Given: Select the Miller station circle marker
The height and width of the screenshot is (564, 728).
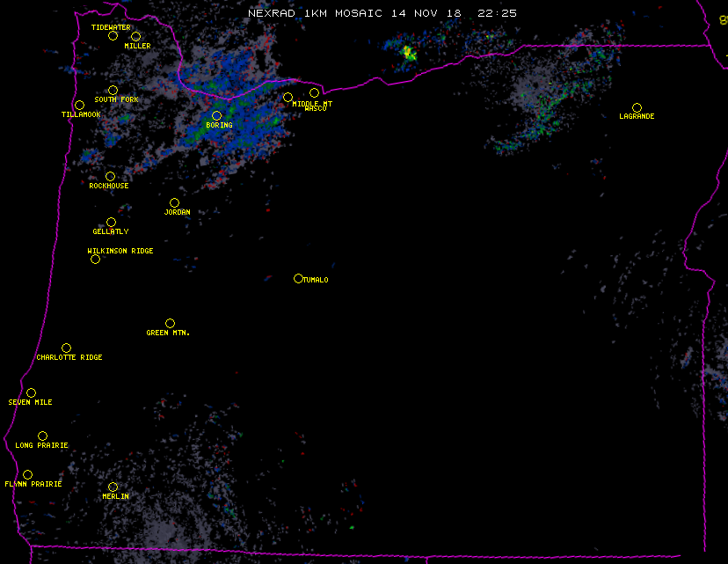Looking at the screenshot, I should pos(135,37).
